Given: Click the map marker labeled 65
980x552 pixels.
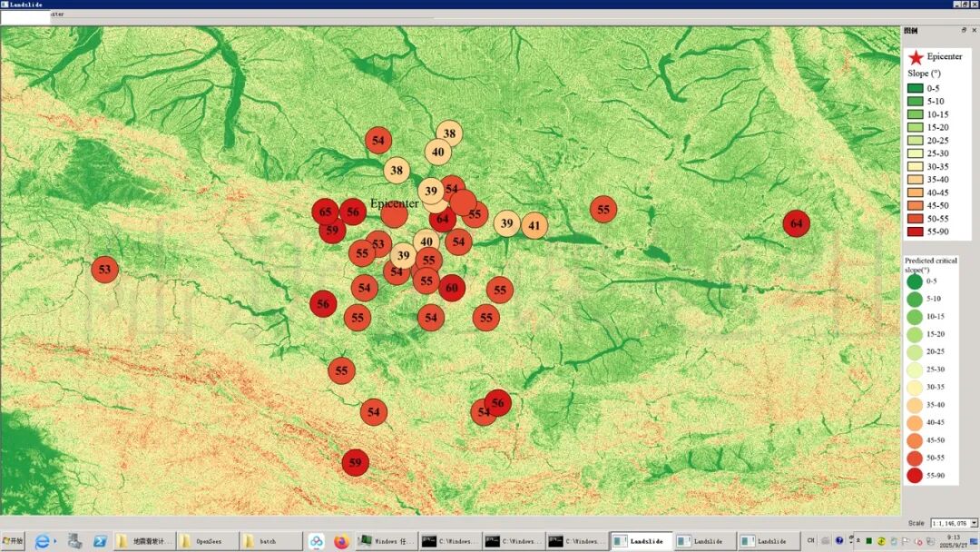Looking at the screenshot, I should (325, 212).
